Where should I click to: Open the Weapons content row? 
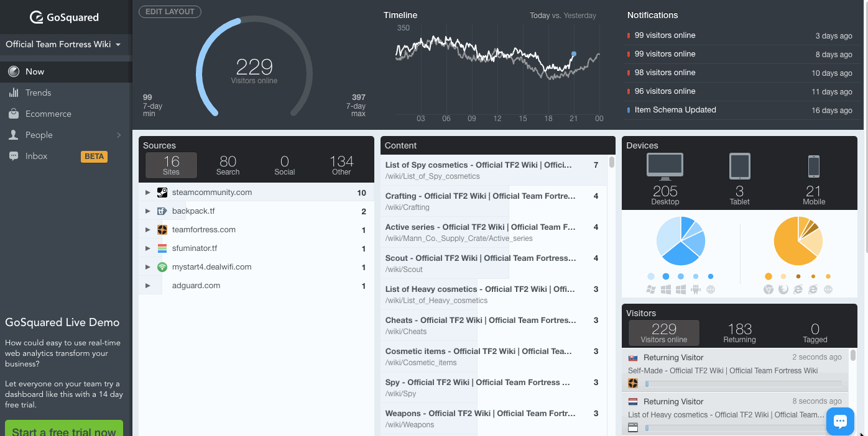point(494,419)
